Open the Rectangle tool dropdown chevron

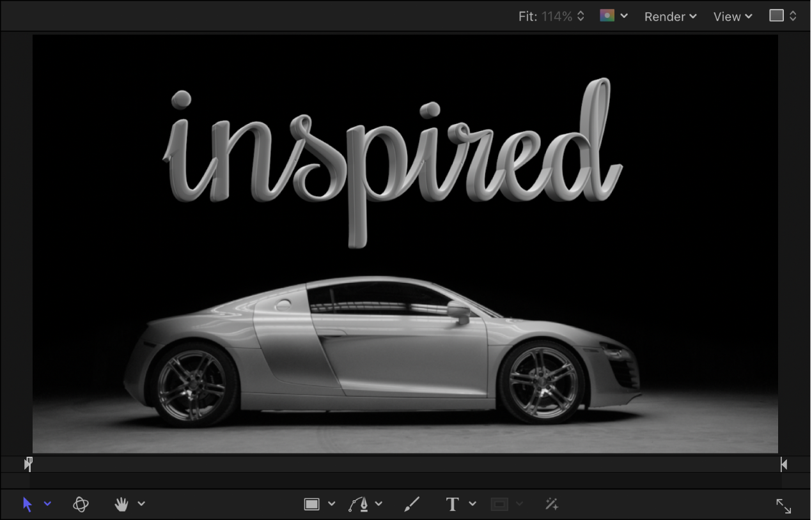(x=331, y=504)
